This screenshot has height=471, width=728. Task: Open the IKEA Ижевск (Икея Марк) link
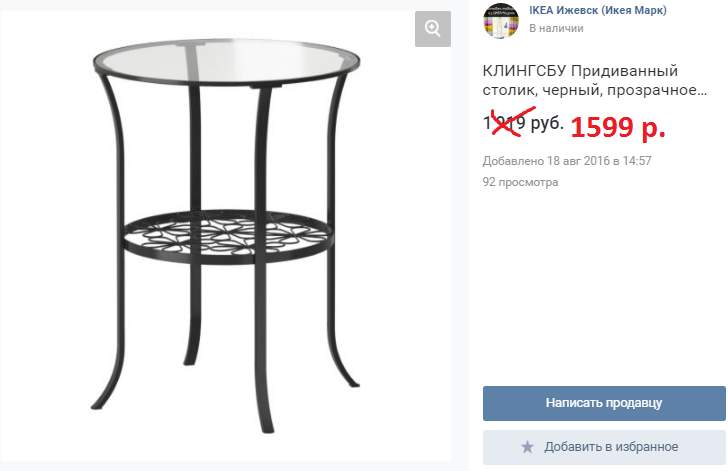pyautogui.click(x=598, y=10)
